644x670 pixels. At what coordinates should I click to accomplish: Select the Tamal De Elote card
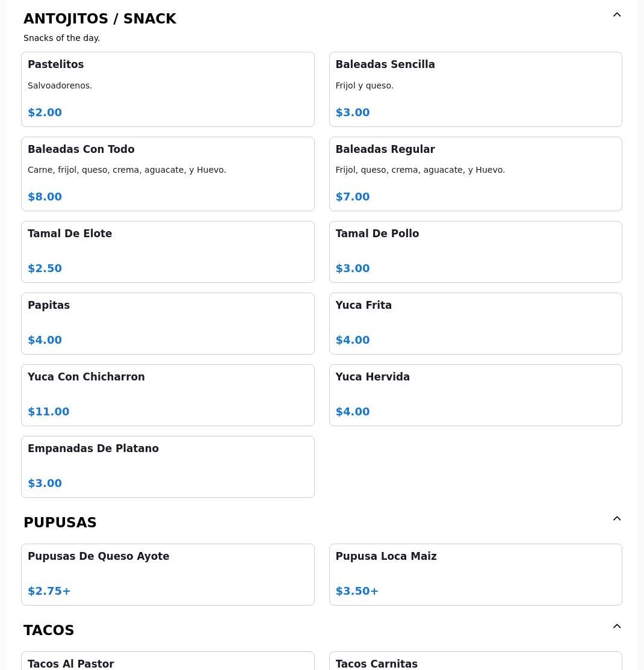[167, 252]
